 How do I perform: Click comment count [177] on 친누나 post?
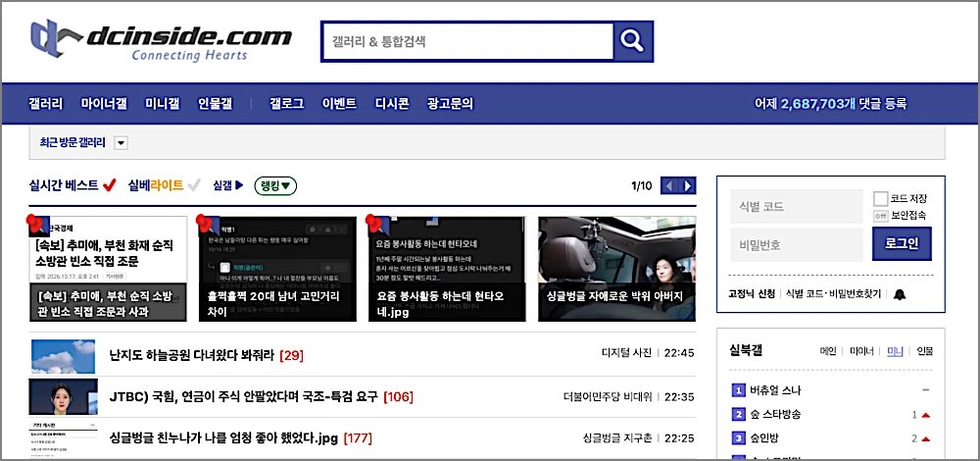coord(358,437)
